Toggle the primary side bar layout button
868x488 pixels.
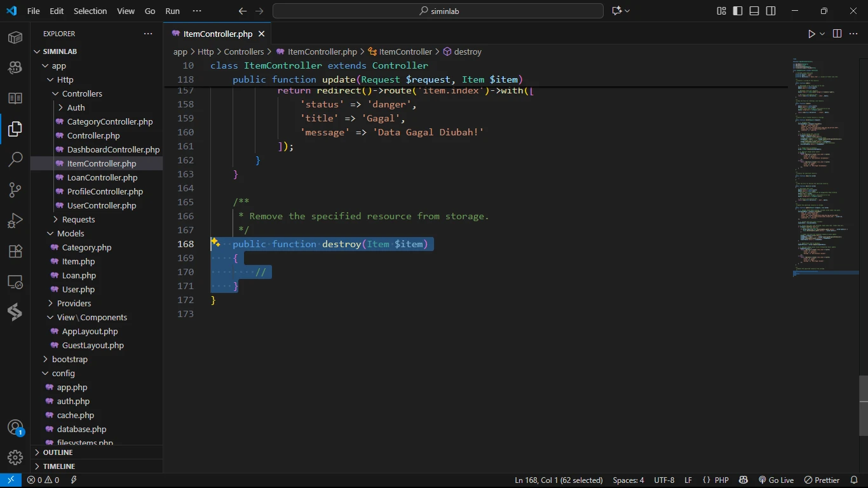(738, 11)
